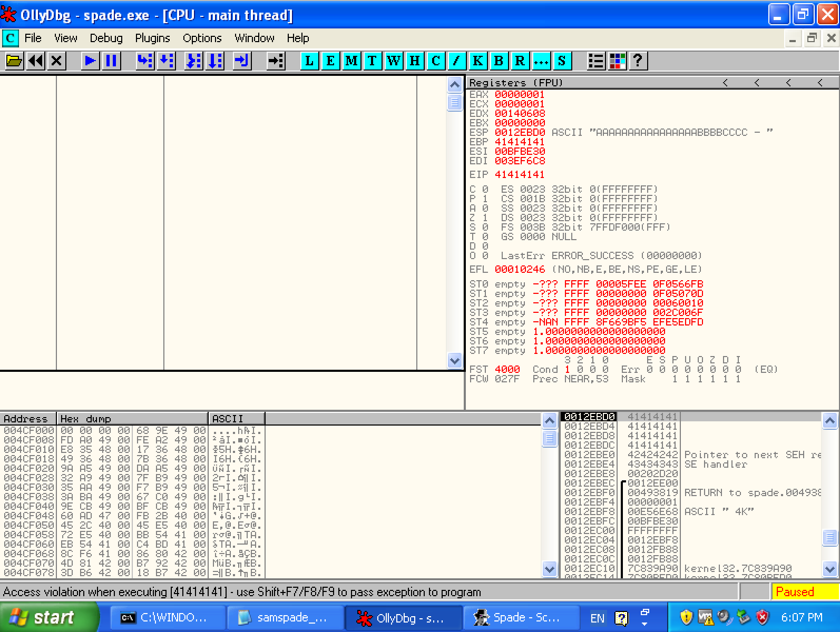
Task: Click the ASCII column header in dump
Action: pyautogui.click(x=237, y=419)
